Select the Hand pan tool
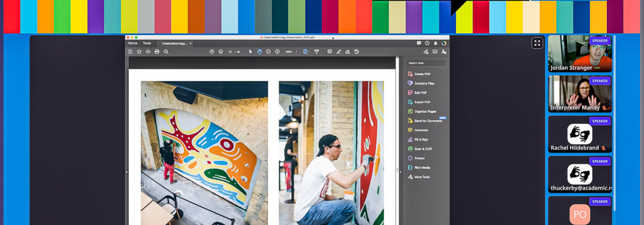 click(259, 52)
